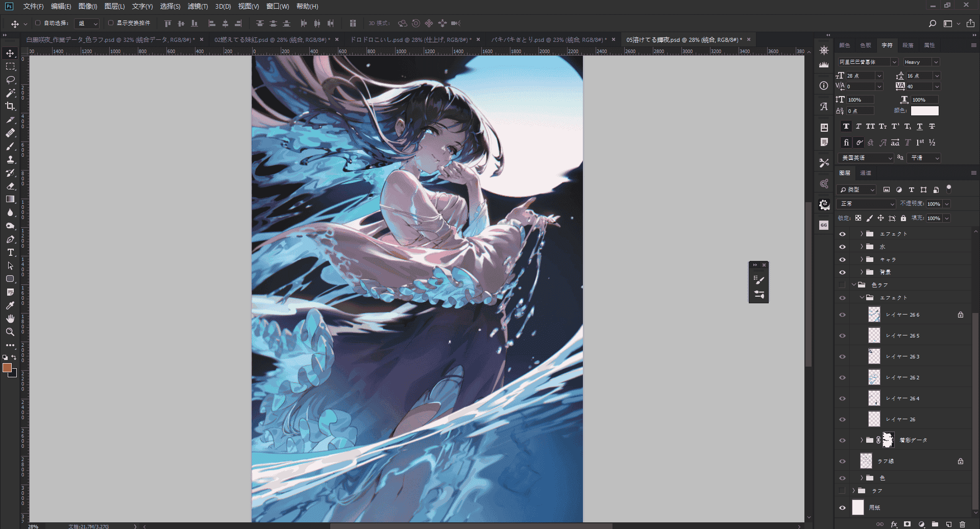The image size is (980, 529).
Task: Open the blend mode 正常 dropdown
Action: (867, 204)
